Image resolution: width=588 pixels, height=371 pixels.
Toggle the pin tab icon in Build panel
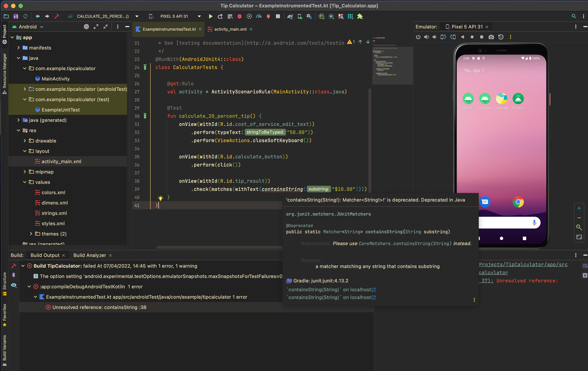[x=14, y=275]
